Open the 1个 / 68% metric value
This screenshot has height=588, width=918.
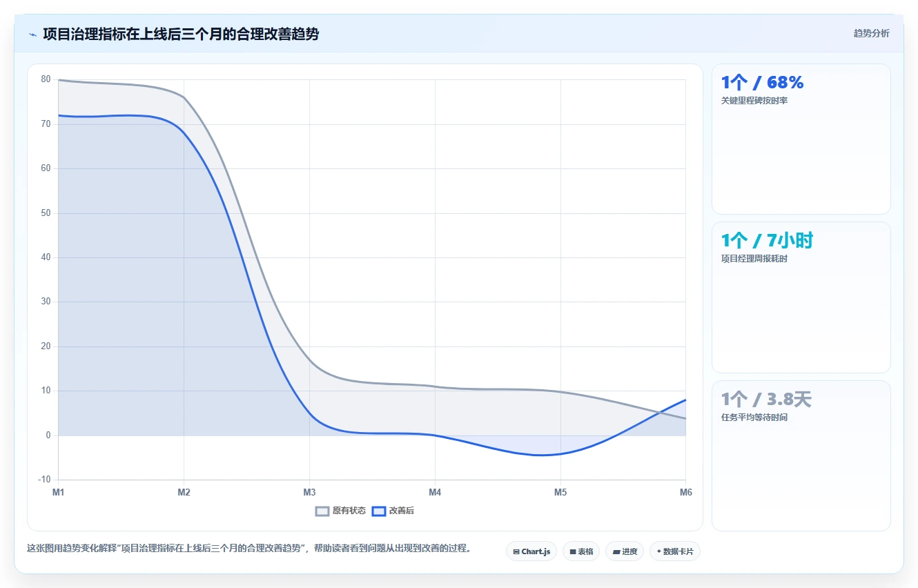coord(763,83)
